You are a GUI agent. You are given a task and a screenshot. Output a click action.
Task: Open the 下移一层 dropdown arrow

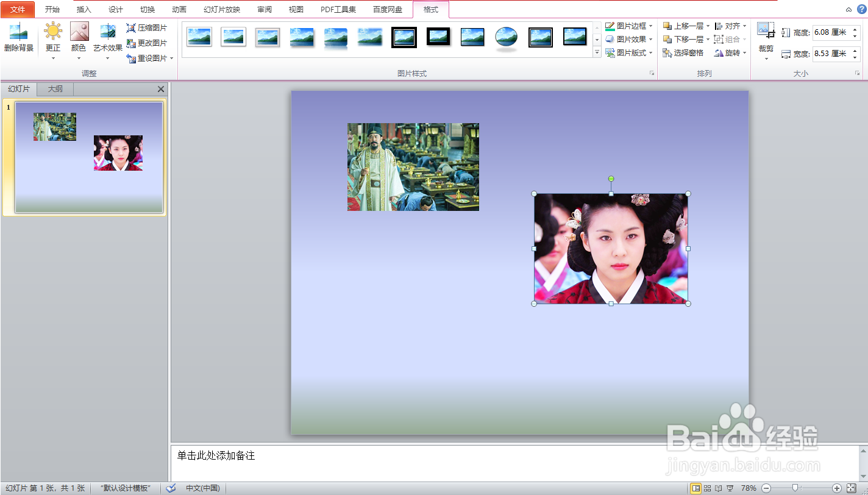pos(708,40)
